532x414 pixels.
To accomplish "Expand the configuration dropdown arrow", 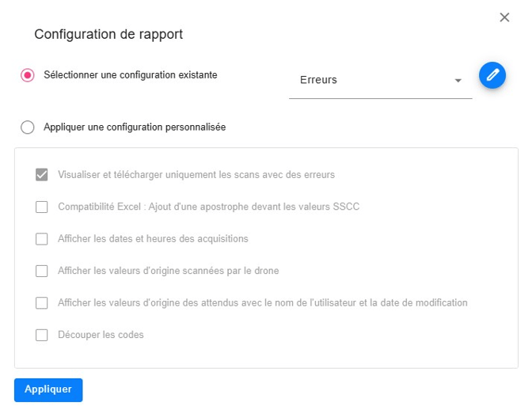I will (x=458, y=81).
